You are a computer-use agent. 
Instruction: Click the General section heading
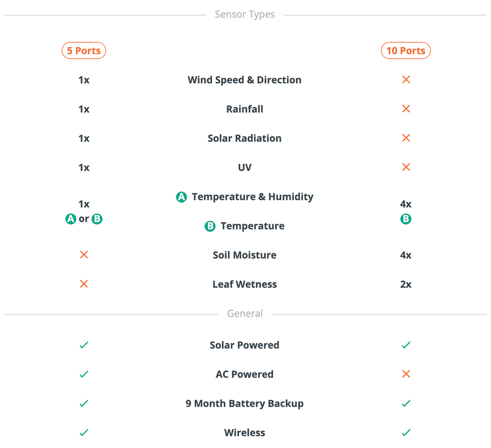[x=245, y=313]
